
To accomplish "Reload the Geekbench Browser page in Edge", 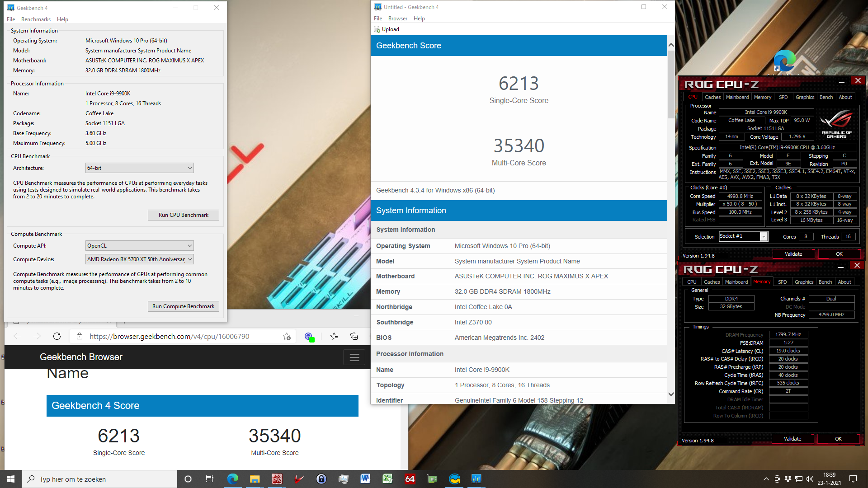I will pyautogui.click(x=57, y=336).
